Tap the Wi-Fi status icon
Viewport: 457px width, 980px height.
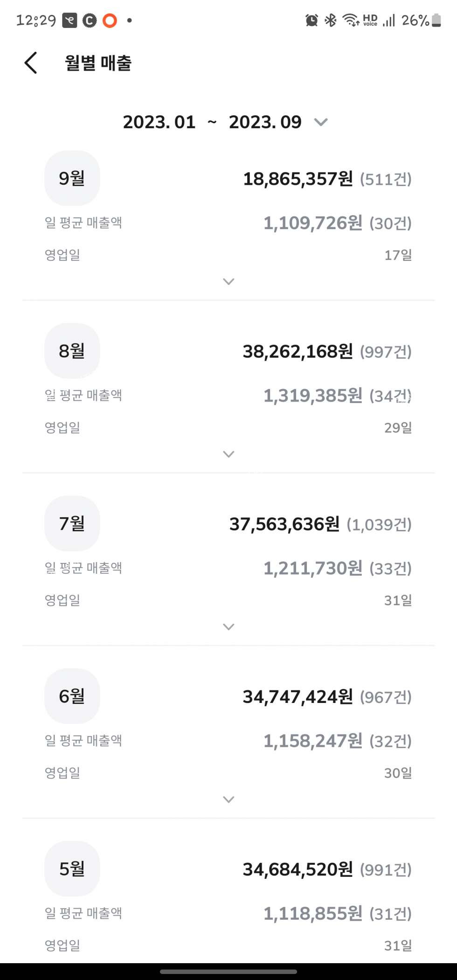(350, 21)
